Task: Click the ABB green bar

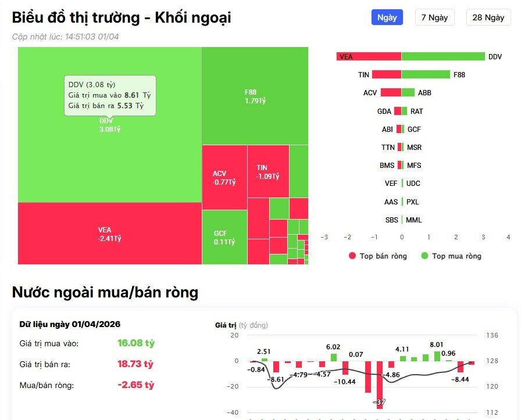Action: tap(408, 92)
